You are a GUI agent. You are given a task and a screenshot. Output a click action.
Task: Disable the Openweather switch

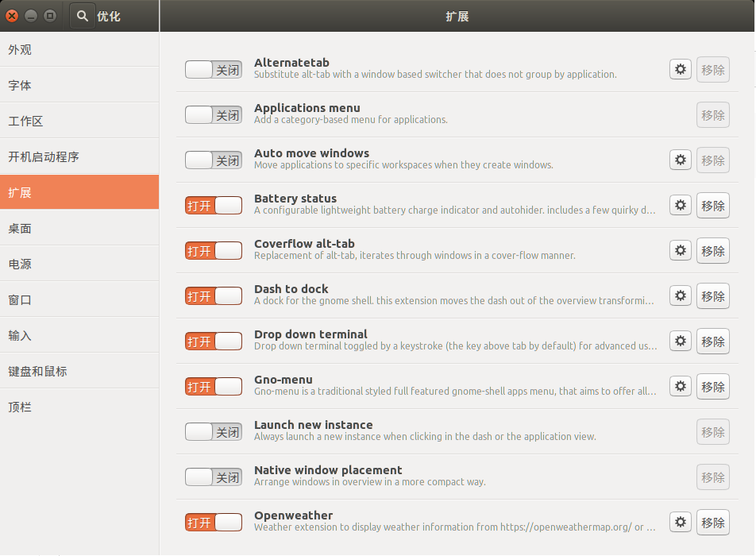click(x=214, y=523)
